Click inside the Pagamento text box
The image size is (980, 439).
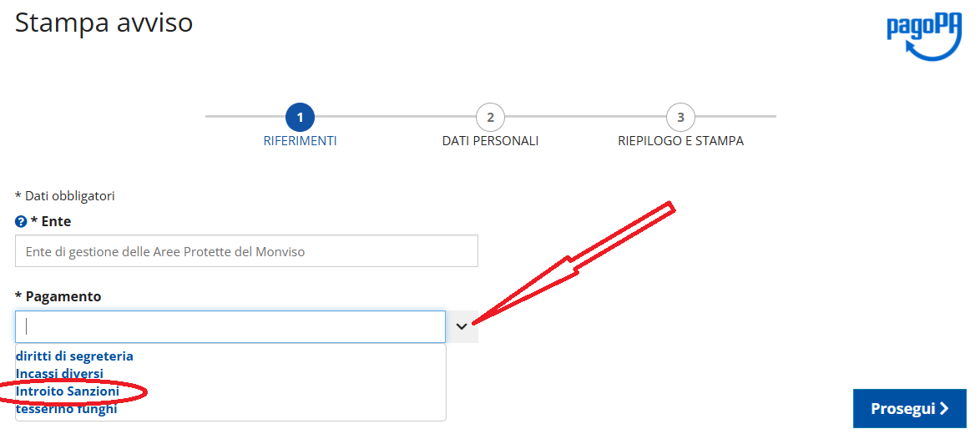coord(230,326)
